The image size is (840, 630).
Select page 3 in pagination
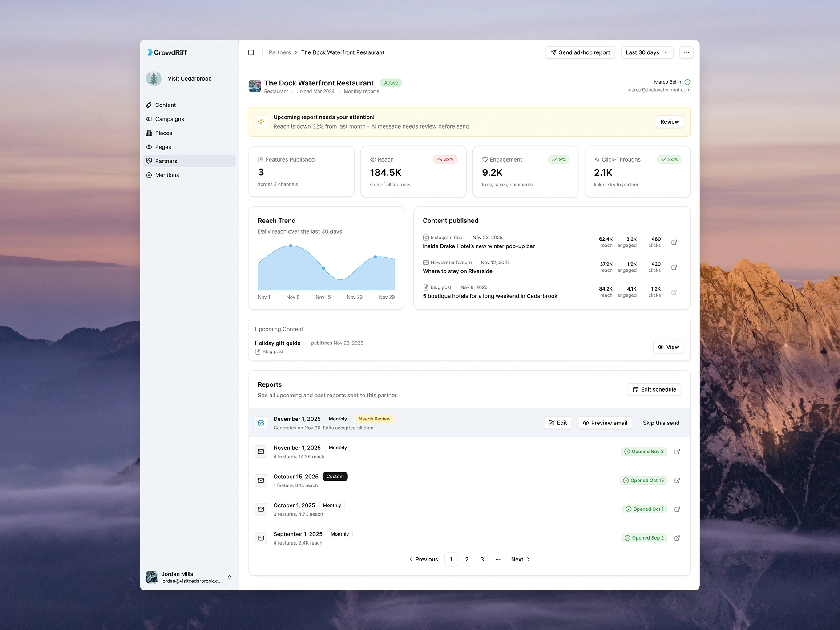click(482, 560)
